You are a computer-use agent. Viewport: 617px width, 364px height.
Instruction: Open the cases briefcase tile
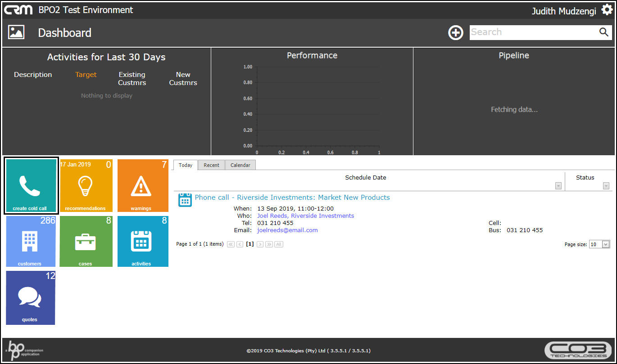86,241
